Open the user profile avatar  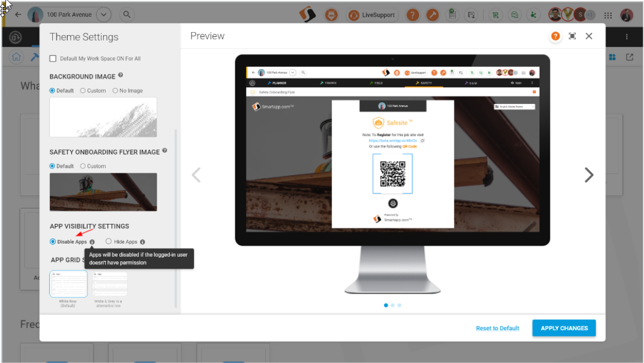click(627, 15)
